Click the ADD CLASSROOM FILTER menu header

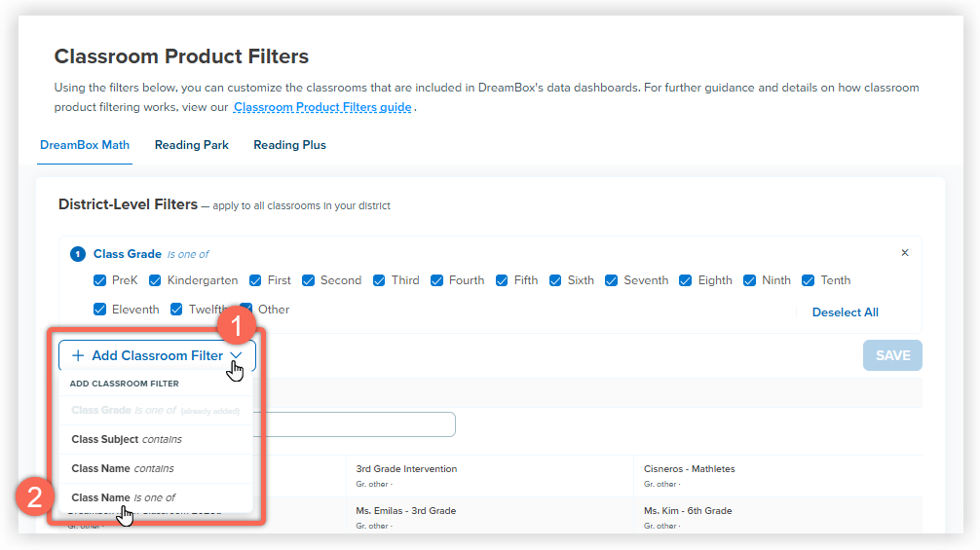click(125, 384)
